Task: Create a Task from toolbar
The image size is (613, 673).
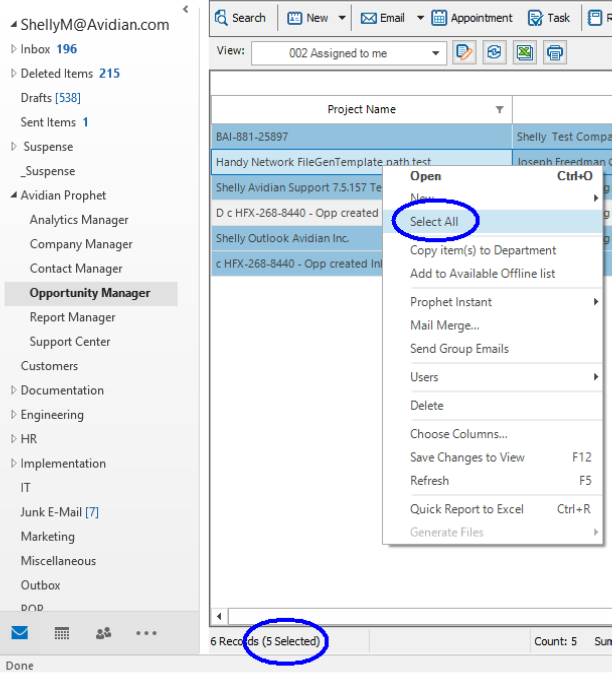Action: pyautogui.click(x=549, y=18)
